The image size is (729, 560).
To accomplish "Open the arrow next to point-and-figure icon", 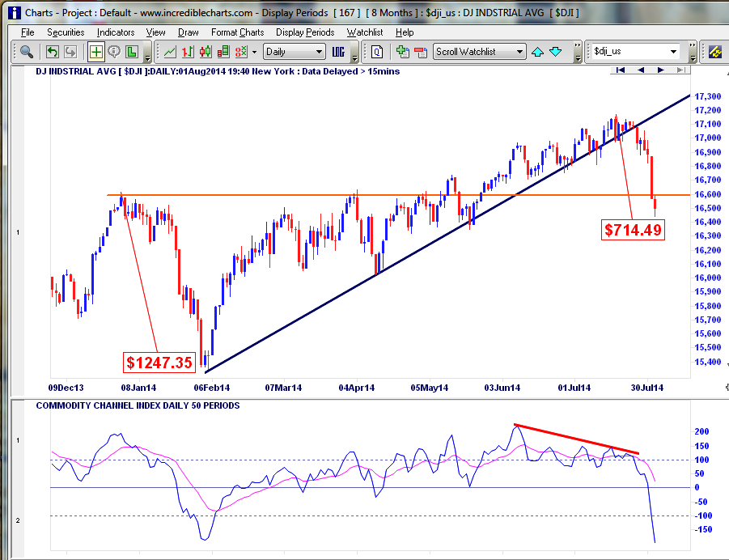I will (x=254, y=52).
